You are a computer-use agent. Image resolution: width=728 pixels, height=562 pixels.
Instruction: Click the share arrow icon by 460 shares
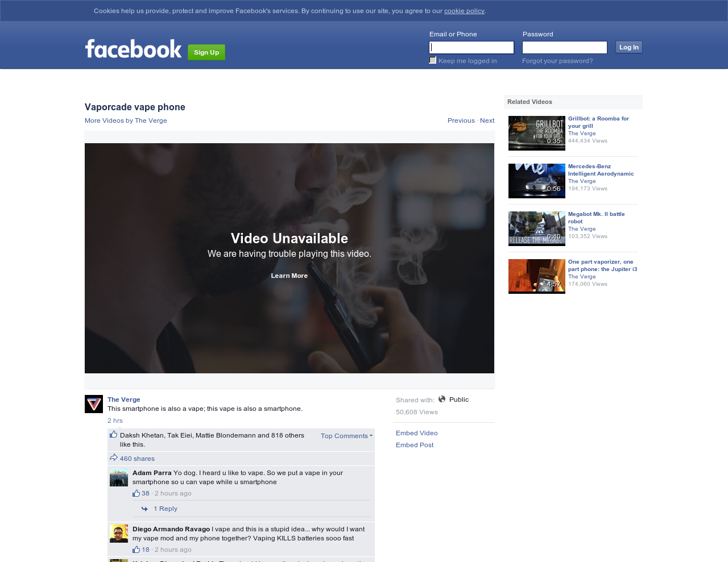point(113,457)
